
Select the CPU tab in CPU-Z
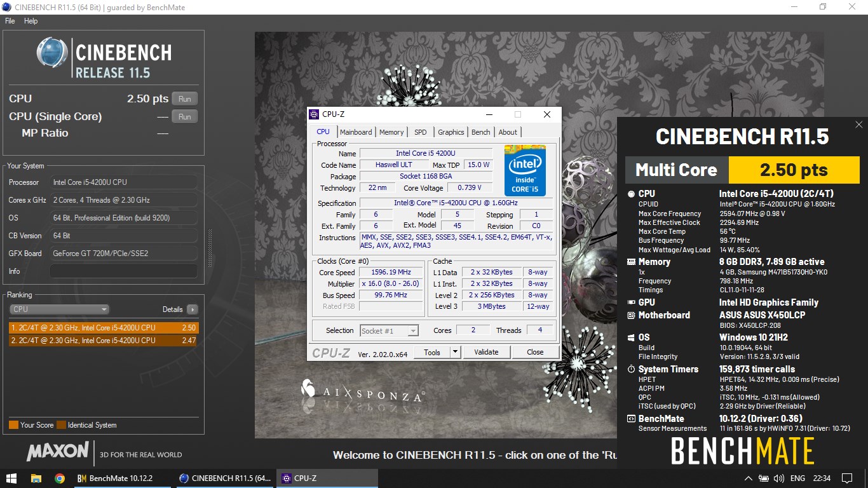pos(323,132)
